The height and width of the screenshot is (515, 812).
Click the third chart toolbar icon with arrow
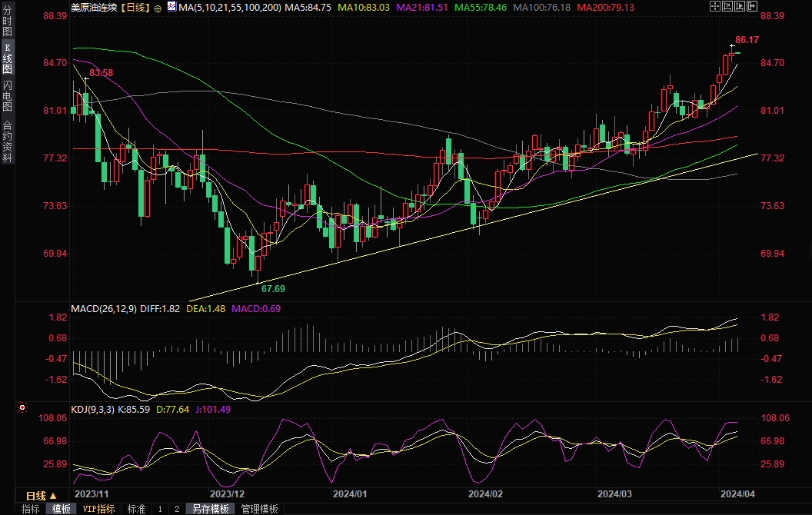coord(738,6)
